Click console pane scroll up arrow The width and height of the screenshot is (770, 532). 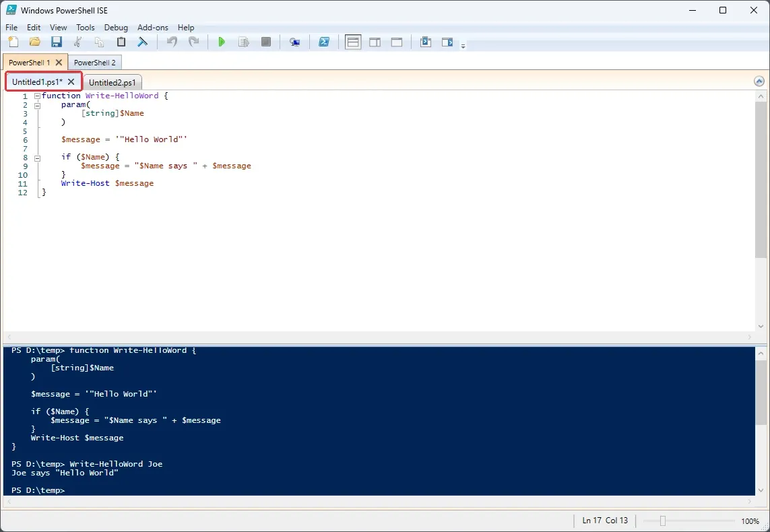pyautogui.click(x=761, y=353)
